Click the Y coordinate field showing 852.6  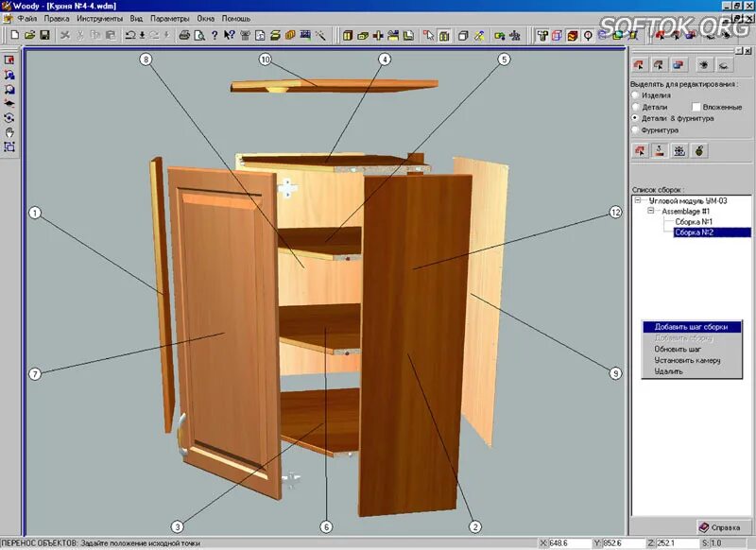622,543
